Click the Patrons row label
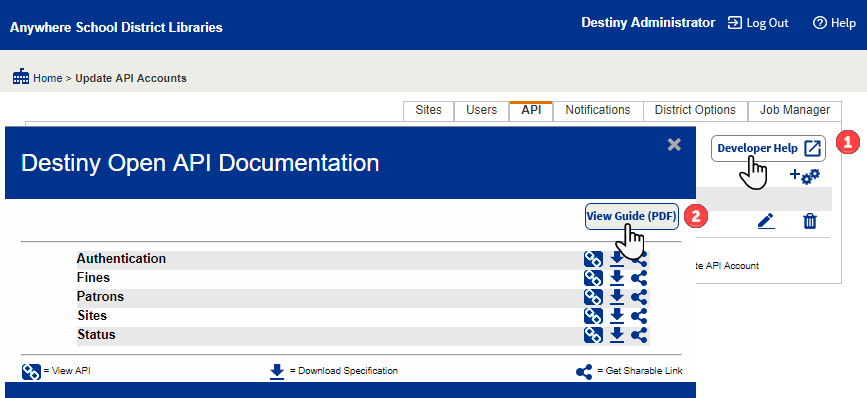 tap(100, 297)
